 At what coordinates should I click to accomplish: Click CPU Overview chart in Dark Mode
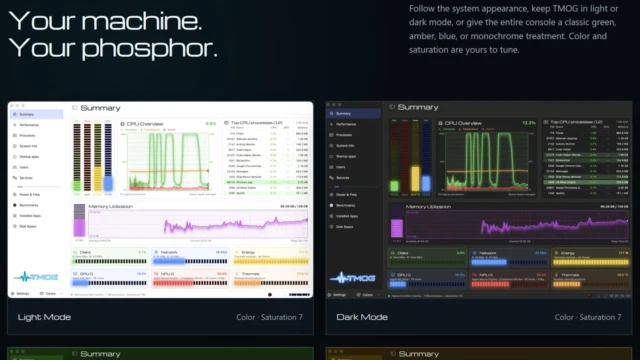pos(487,162)
